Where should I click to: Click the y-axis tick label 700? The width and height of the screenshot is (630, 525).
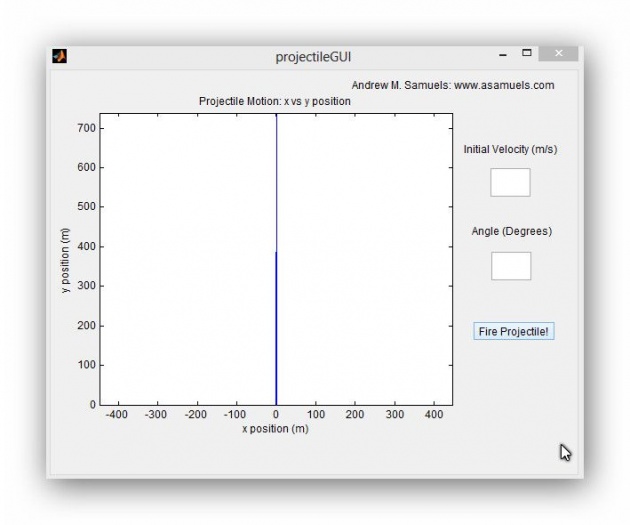point(86,128)
